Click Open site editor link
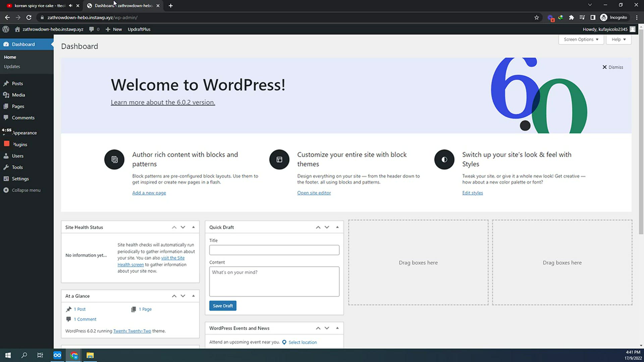 pyautogui.click(x=314, y=193)
